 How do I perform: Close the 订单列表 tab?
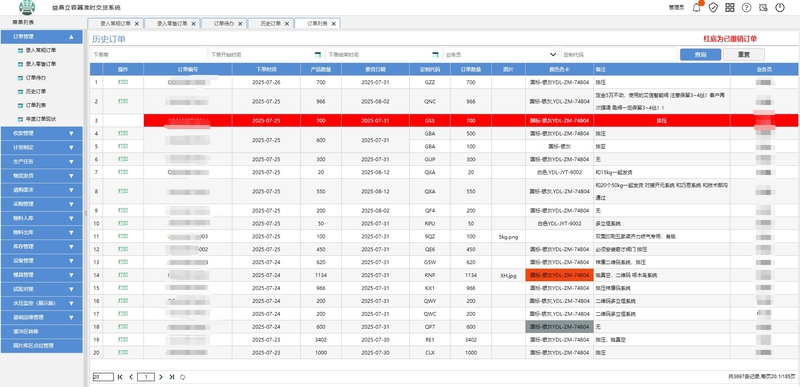(x=333, y=23)
